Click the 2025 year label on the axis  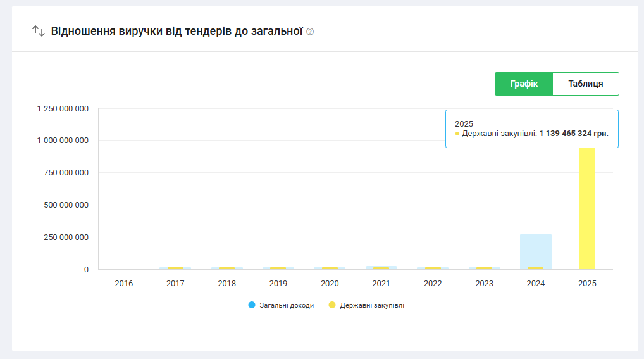coord(587,284)
